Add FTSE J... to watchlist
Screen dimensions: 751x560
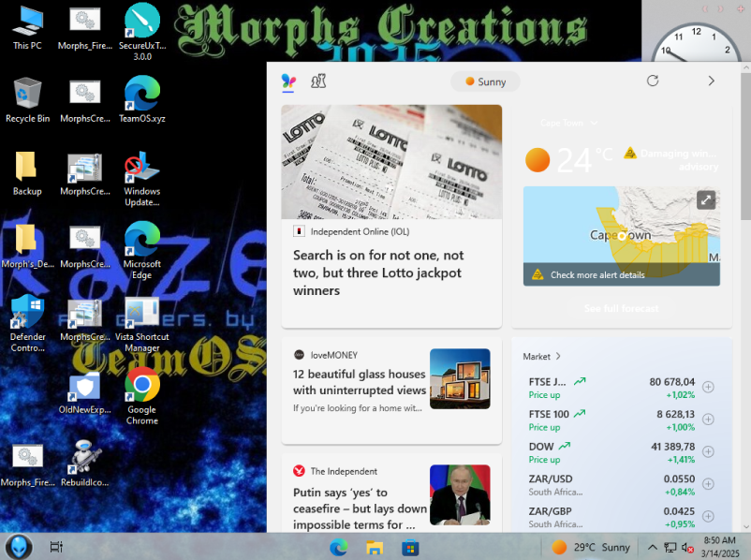708,387
